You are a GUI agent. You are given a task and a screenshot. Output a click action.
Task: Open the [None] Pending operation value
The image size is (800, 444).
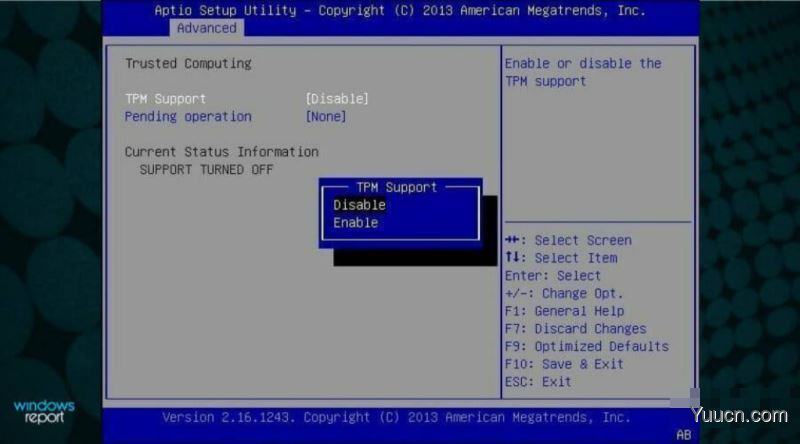pyautogui.click(x=326, y=116)
